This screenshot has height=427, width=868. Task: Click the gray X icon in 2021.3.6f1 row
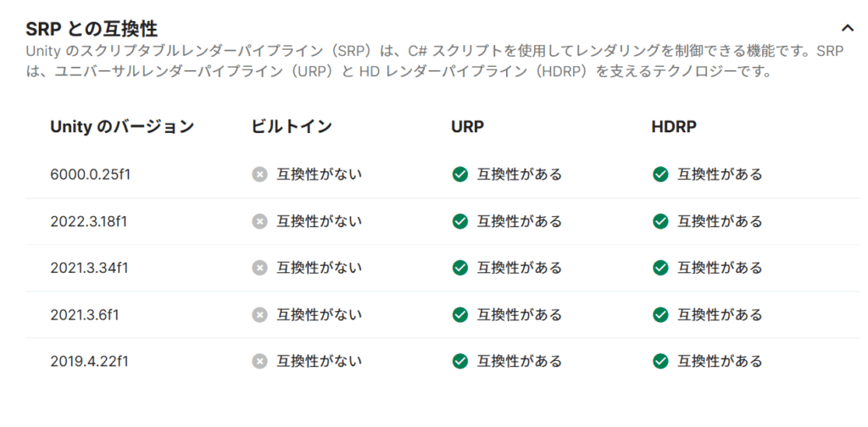[259, 314]
